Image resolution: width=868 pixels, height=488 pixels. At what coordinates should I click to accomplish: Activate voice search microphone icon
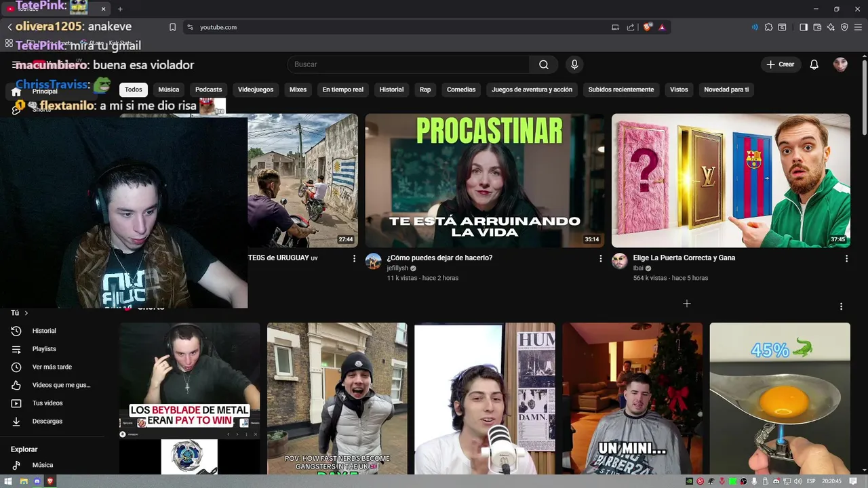pyautogui.click(x=574, y=64)
